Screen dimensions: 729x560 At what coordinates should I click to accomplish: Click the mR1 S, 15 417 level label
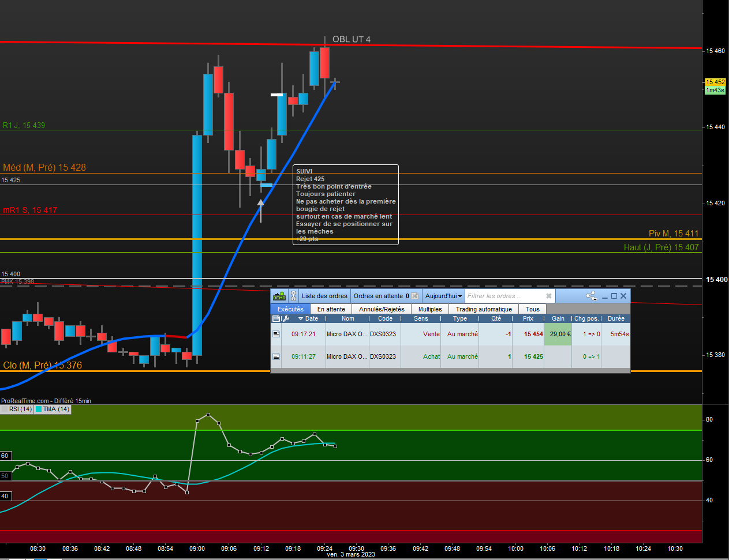pyautogui.click(x=30, y=210)
